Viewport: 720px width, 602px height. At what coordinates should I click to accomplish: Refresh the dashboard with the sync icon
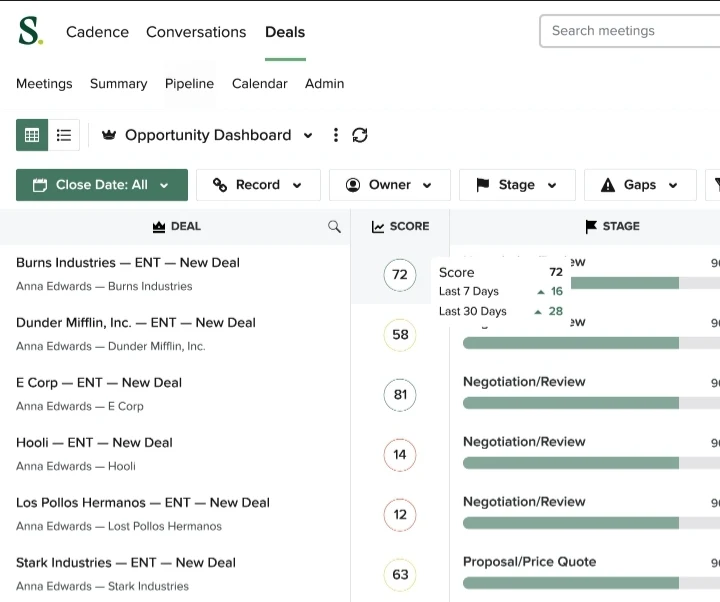click(360, 135)
